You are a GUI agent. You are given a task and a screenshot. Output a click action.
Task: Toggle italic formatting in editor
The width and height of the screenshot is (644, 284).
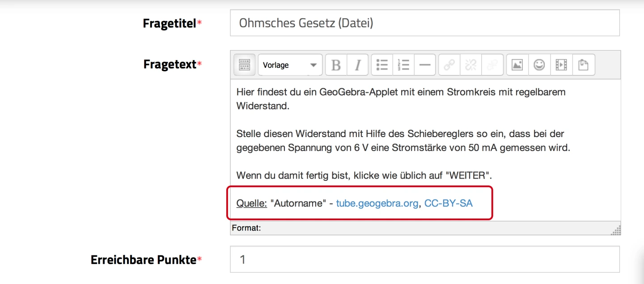coord(357,65)
